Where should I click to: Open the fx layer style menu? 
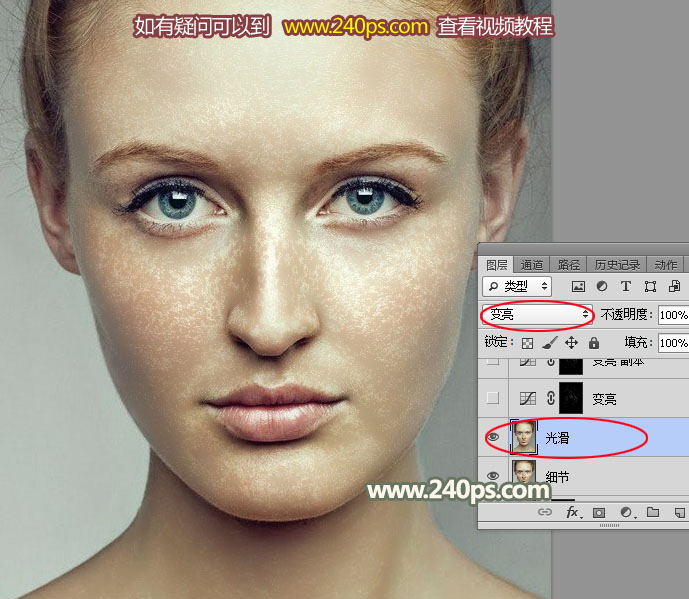click(573, 512)
